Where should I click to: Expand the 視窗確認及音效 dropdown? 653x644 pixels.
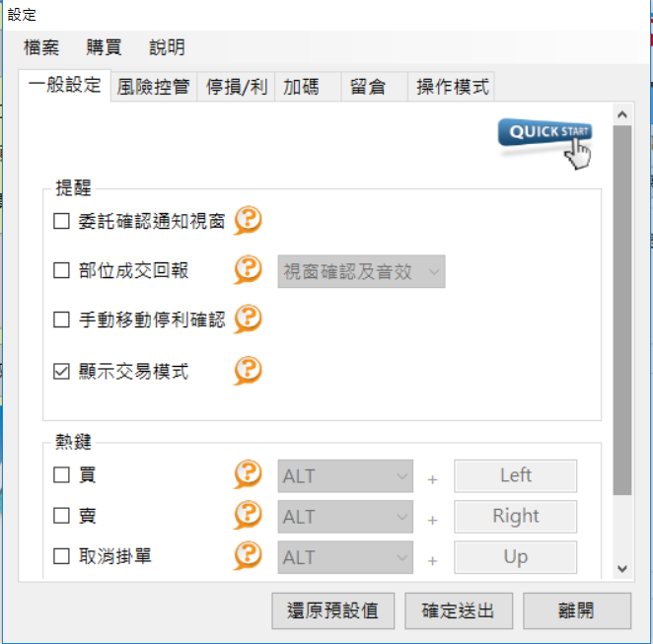click(x=361, y=271)
